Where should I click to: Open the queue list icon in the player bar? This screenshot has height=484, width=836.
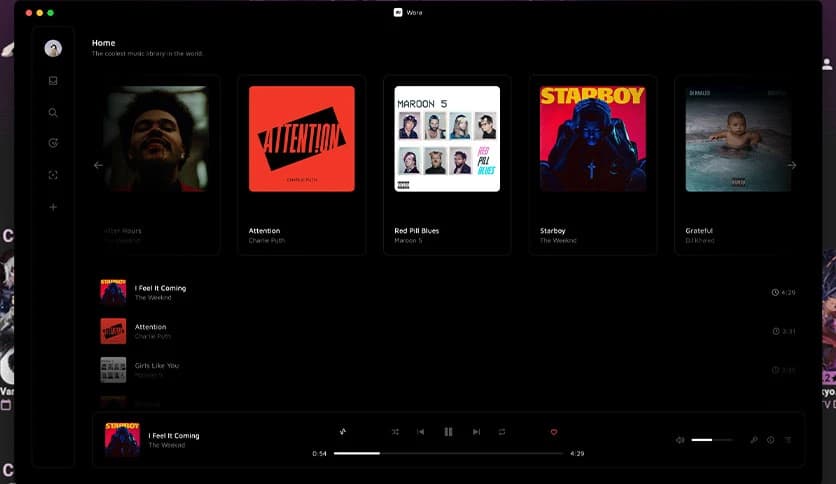click(x=788, y=440)
